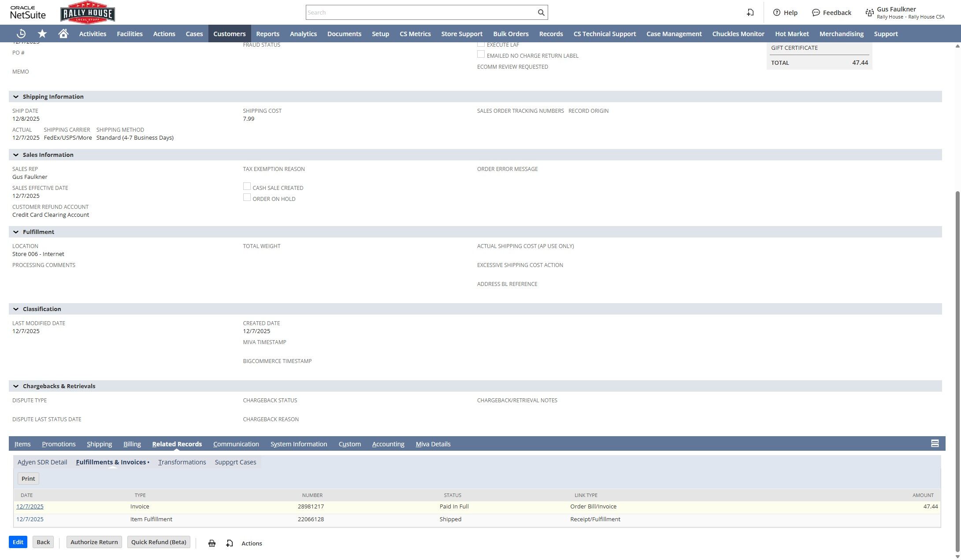This screenshot has width=961, height=560.
Task: Toggle the Cash Sale Created checkbox
Action: point(247,186)
